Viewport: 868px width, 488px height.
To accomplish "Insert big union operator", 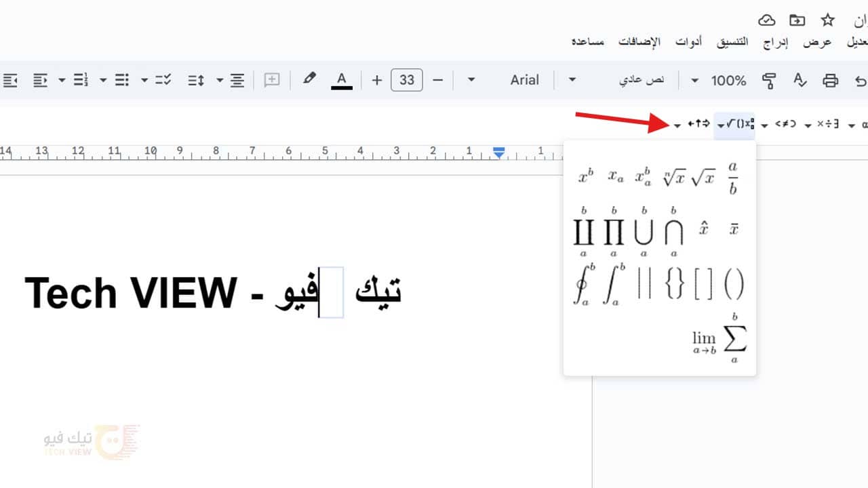I will pos(644,231).
